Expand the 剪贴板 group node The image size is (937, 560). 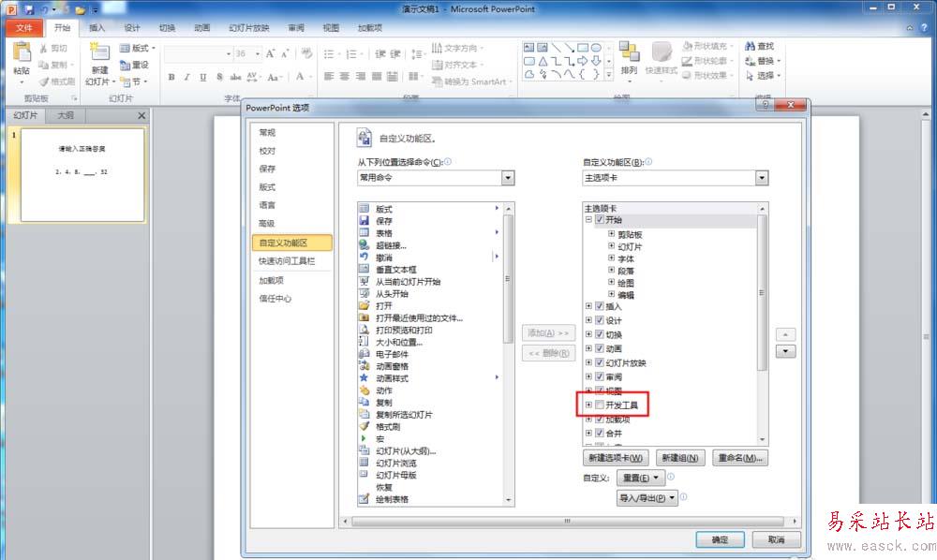611,234
